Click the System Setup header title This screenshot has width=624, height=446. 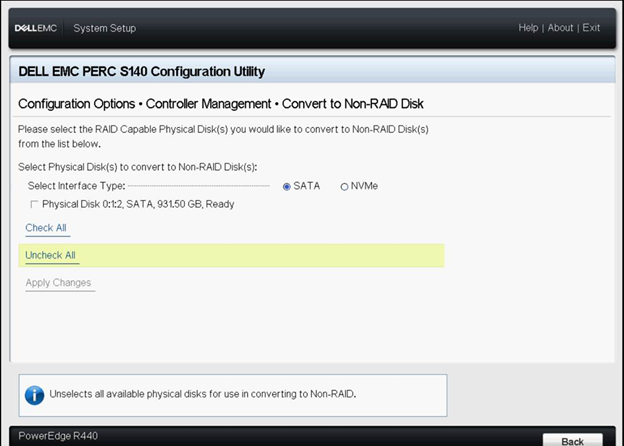click(105, 28)
